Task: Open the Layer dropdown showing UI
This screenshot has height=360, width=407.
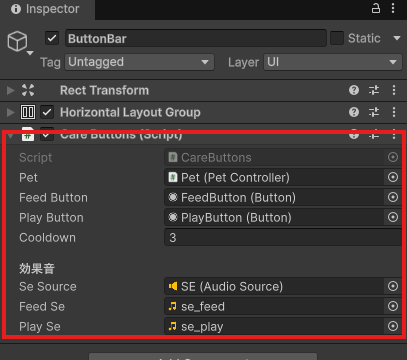Action: pyautogui.click(x=333, y=62)
